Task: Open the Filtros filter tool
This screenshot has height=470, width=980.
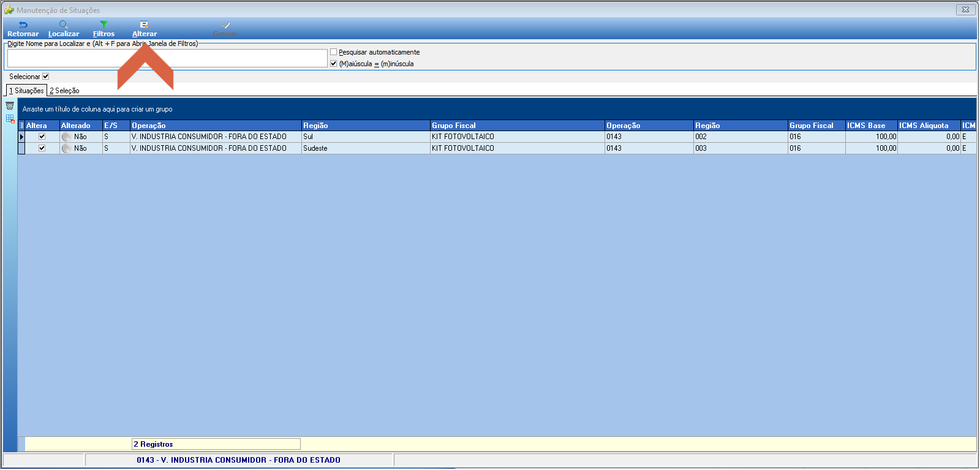Action: pyautogui.click(x=104, y=29)
